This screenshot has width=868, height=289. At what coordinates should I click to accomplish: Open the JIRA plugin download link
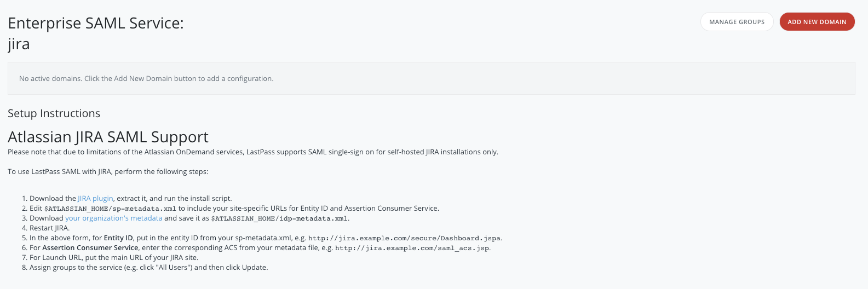tap(95, 198)
